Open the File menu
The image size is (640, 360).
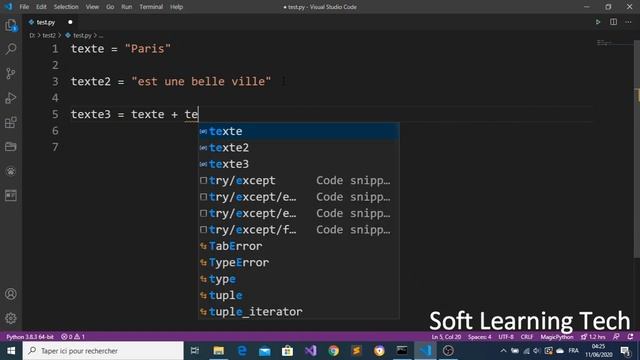[x=24, y=7]
